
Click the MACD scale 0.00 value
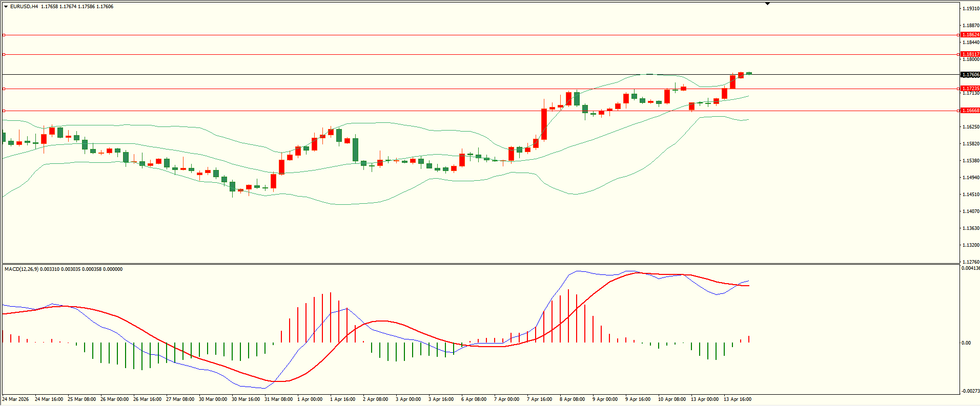pos(966,343)
